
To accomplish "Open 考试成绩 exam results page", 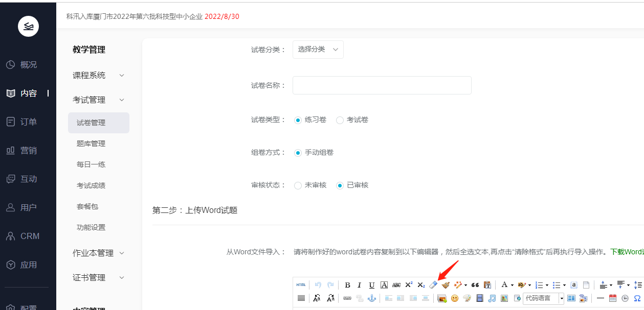I will click(91, 185).
